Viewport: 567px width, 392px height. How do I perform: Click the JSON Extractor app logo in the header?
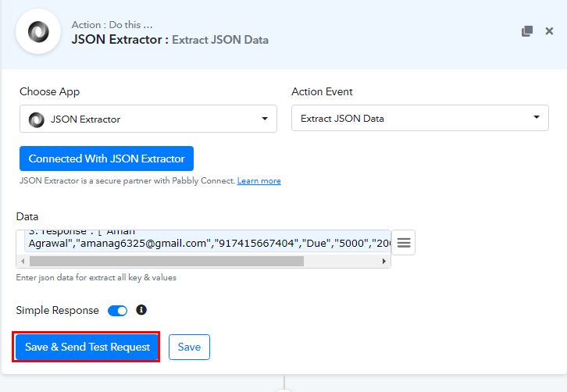[x=38, y=32]
